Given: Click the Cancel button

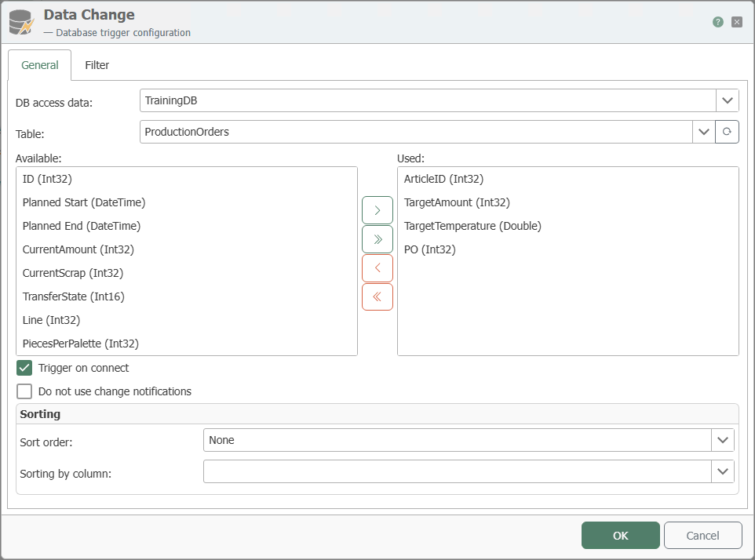Looking at the screenshot, I should 702,536.
